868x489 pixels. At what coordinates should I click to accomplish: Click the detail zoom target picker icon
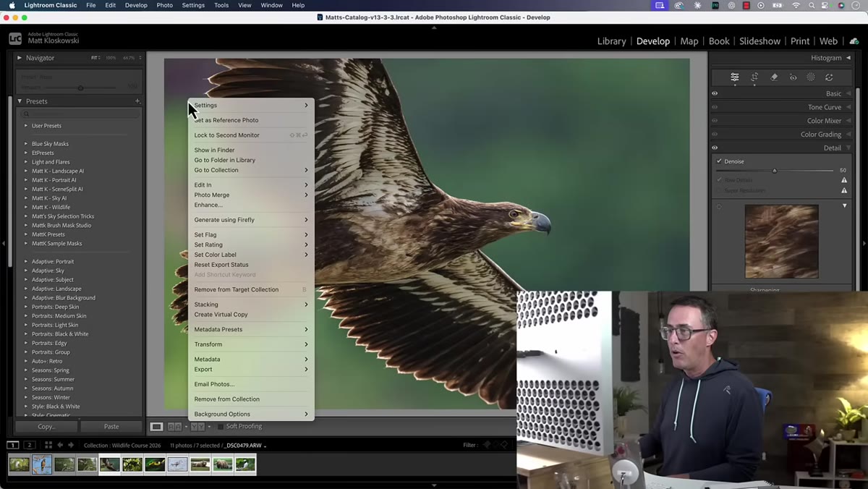click(719, 207)
